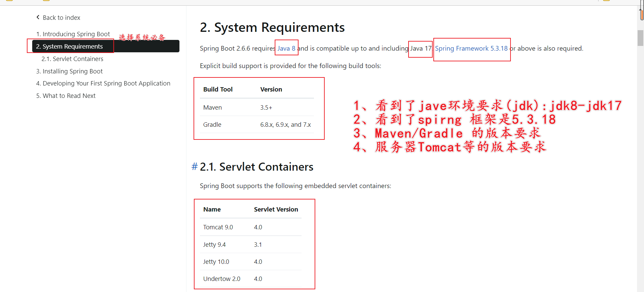Select the Jetty 9.4 cell
This screenshot has height=292, width=644.
click(214, 244)
